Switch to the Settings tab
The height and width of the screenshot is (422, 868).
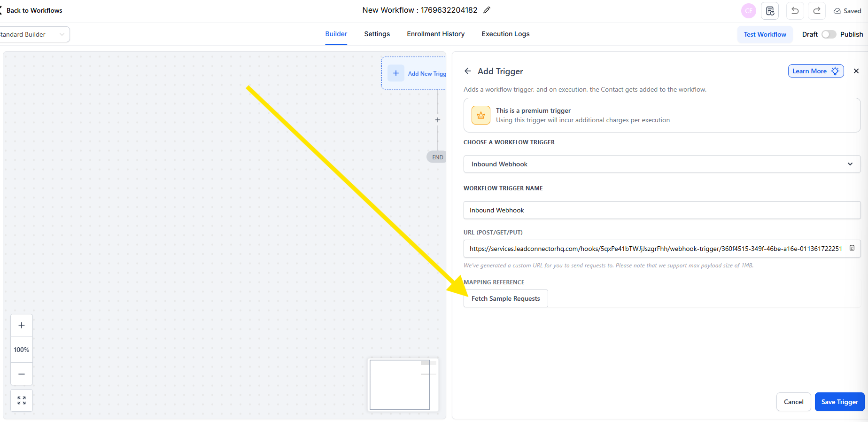point(377,34)
